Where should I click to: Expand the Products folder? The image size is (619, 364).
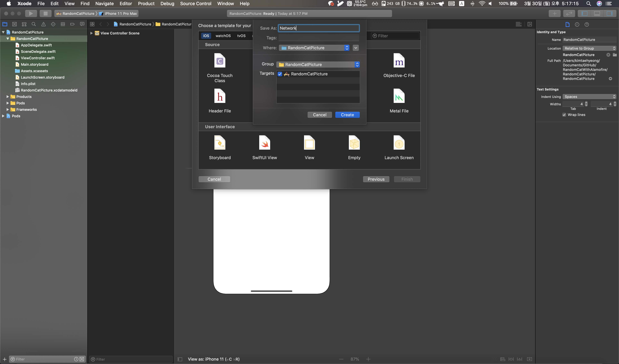coord(8,97)
